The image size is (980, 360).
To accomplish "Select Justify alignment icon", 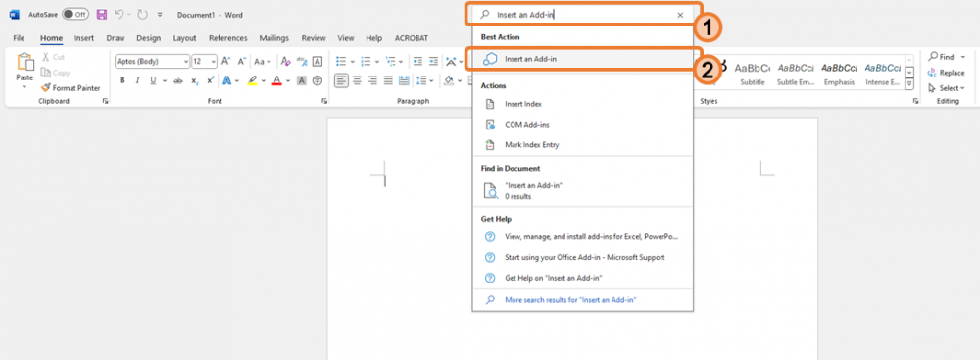I will click(388, 80).
